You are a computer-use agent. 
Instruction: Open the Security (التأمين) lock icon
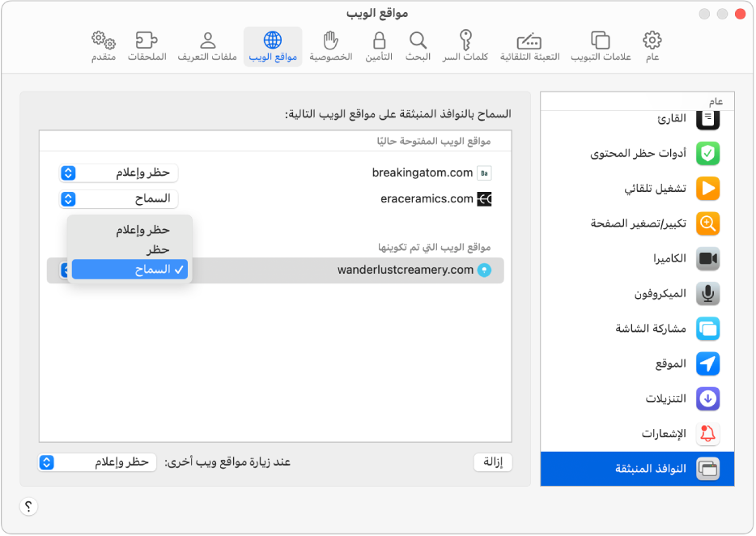(x=378, y=40)
